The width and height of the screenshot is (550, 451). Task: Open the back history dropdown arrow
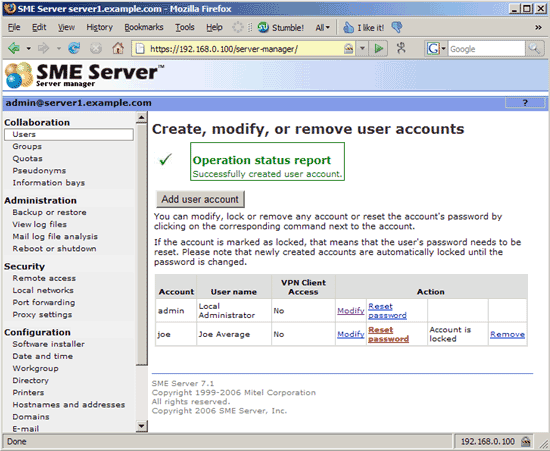coord(28,48)
